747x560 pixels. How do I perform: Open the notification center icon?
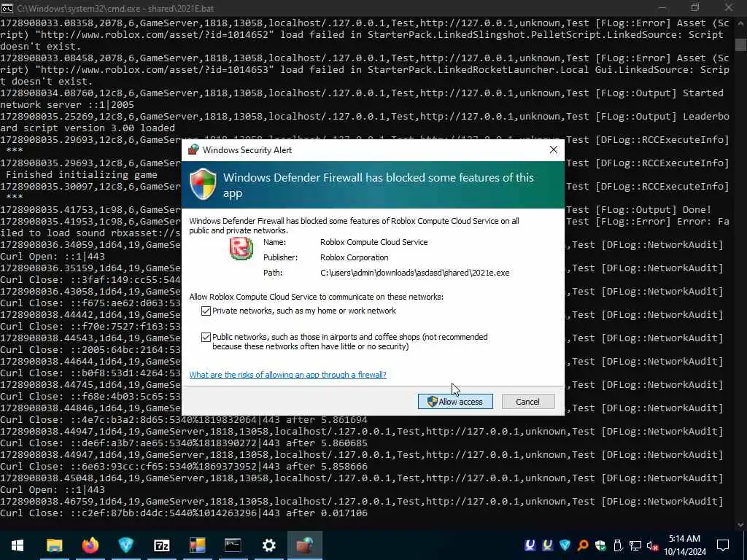click(x=723, y=545)
